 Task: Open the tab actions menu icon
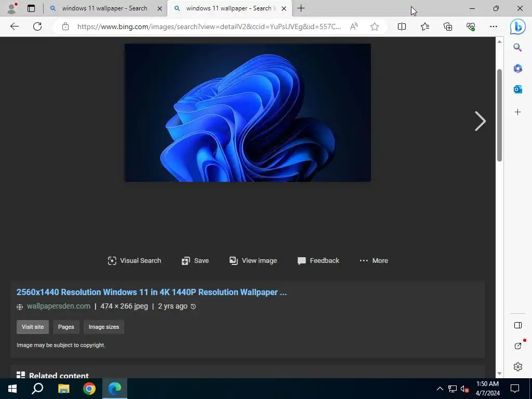coord(31,8)
